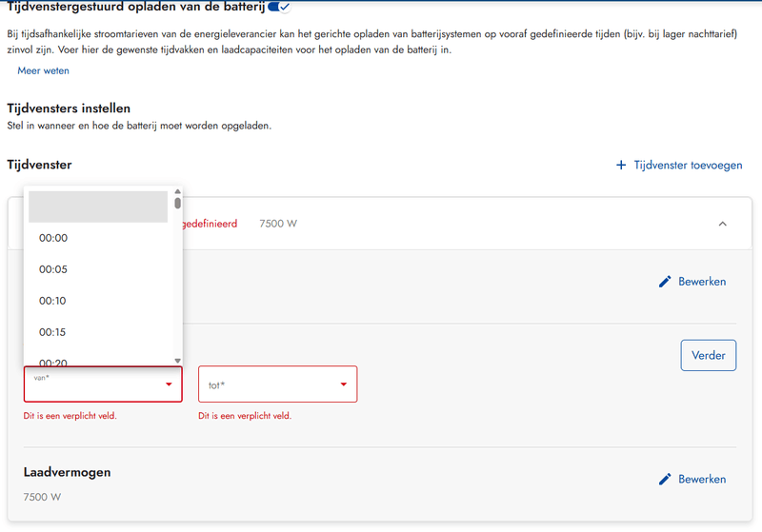Select 00:00 from the time list
The width and height of the screenshot is (762, 532).
click(53, 238)
